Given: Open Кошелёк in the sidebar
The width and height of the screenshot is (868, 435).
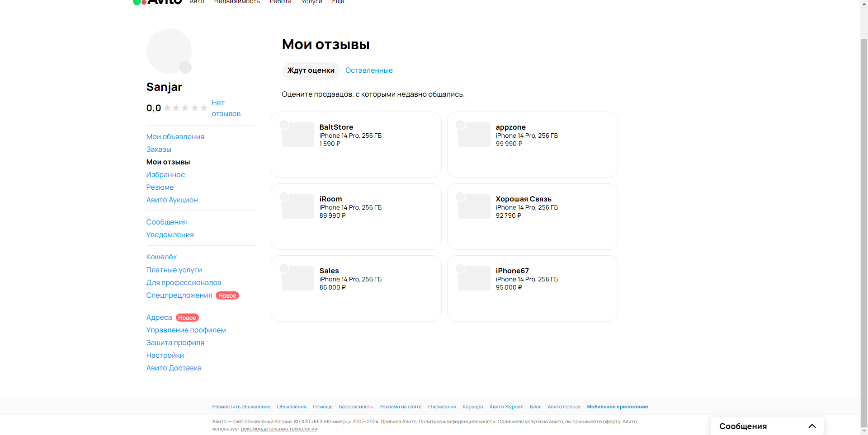Looking at the screenshot, I should [x=161, y=257].
